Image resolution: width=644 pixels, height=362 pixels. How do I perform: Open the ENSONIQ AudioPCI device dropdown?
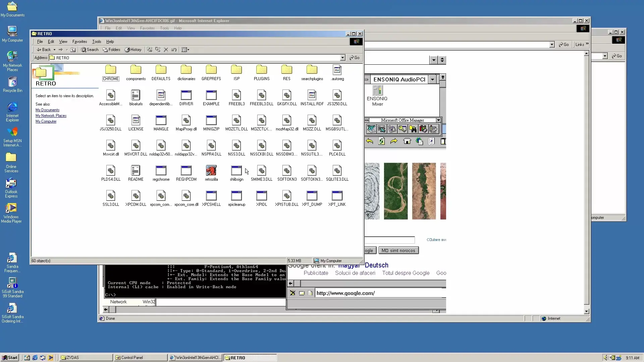pos(432,79)
